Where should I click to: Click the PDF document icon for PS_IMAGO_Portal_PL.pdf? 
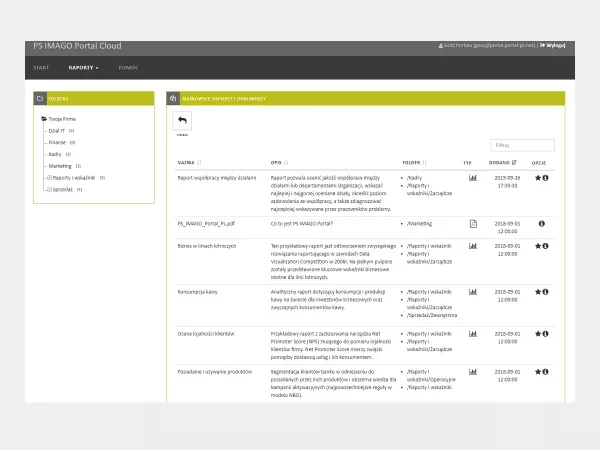473,223
